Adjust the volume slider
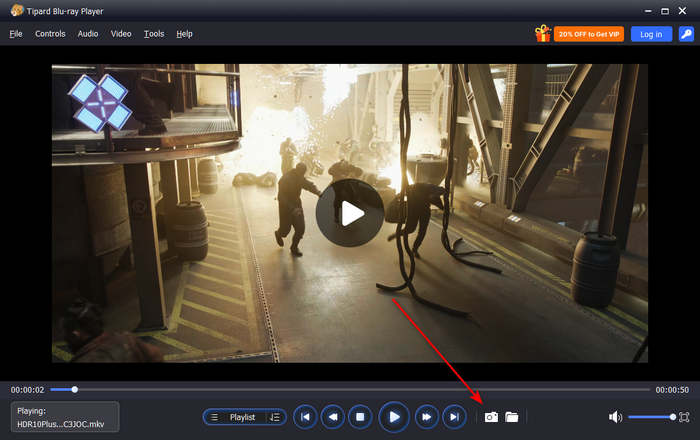Screen dimensions: 700x440 point(652,417)
